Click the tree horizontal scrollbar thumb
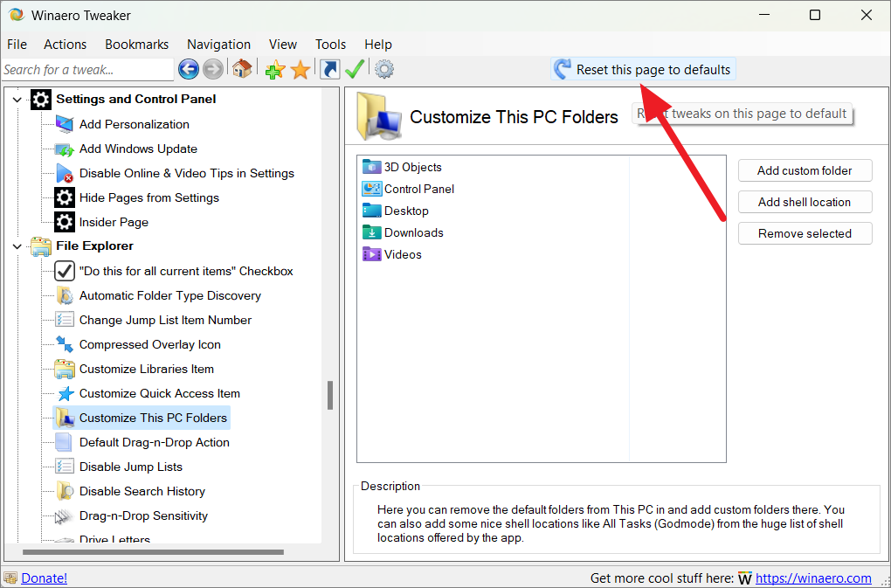Image resolution: width=891 pixels, height=588 pixels. (x=153, y=551)
